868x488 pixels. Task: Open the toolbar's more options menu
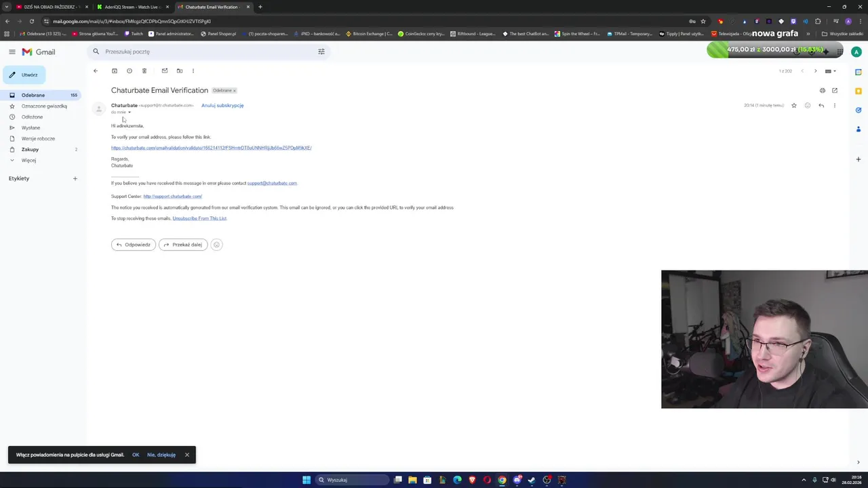click(193, 70)
